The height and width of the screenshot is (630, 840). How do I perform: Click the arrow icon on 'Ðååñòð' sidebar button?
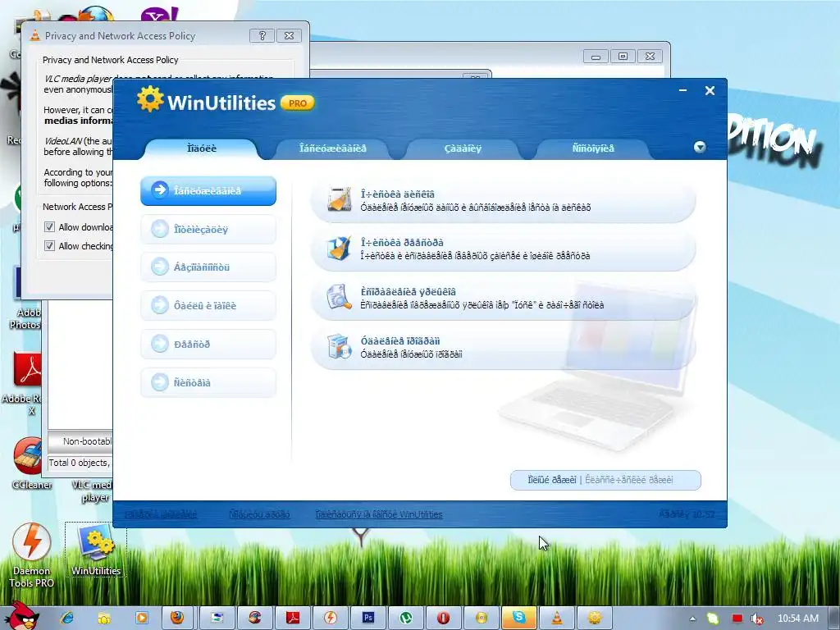[x=160, y=344]
